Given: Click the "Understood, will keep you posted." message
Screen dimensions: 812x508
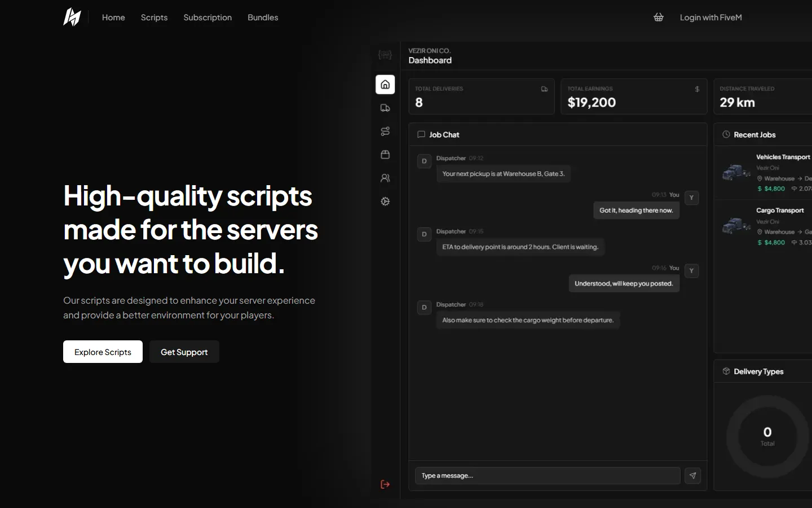Looking at the screenshot, I should pos(624,284).
